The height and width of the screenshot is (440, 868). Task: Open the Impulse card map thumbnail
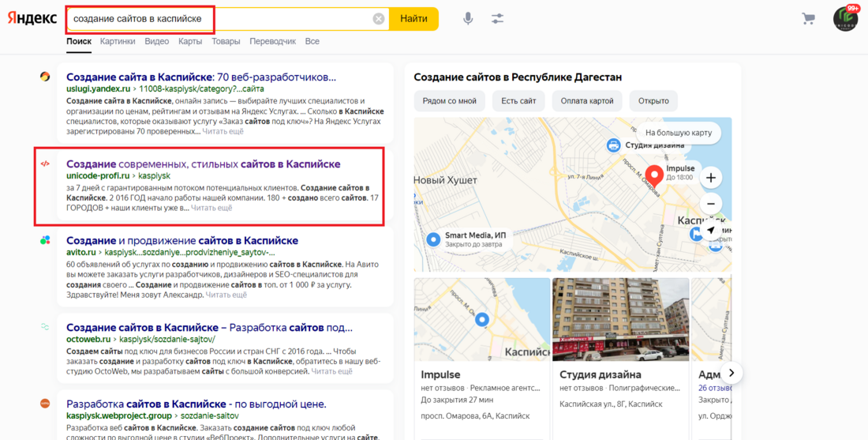(482, 319)
